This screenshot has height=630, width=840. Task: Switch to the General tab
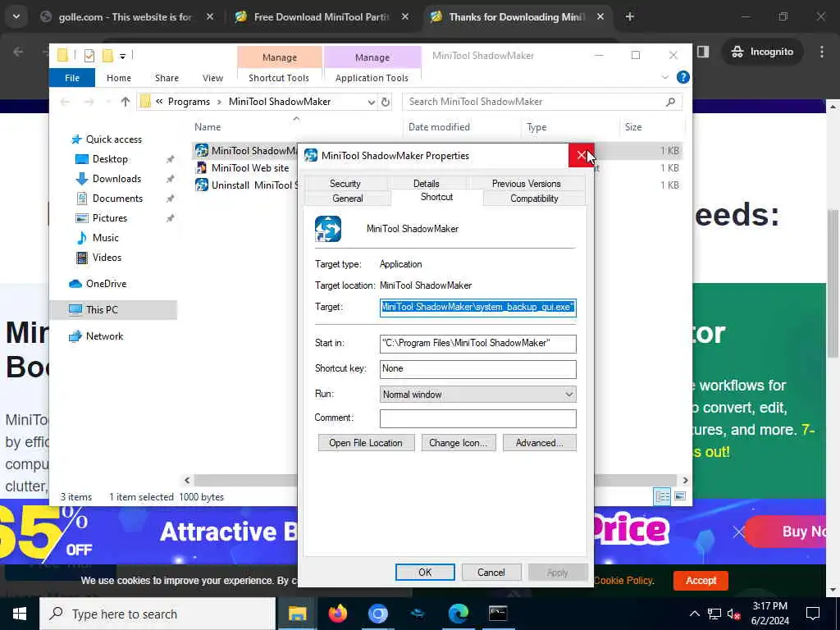pos(348,199)
